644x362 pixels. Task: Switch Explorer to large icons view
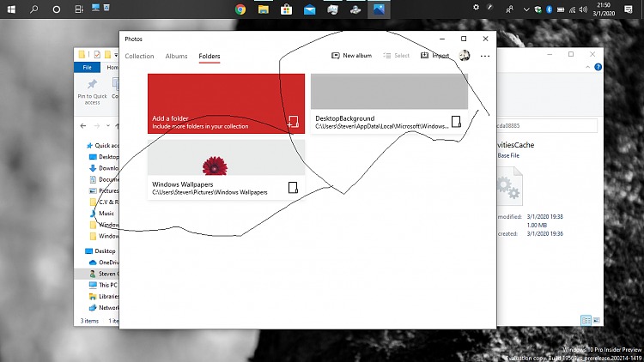click(597, 320)
